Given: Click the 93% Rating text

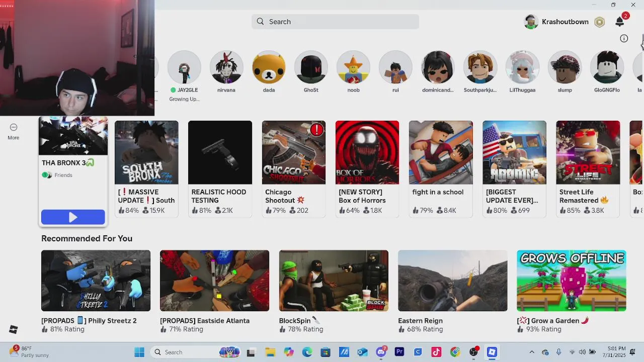Looking at the screenshot, I should [543, 329].
